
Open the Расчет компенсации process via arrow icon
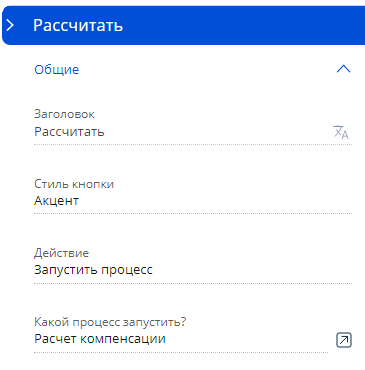[344, 340]
